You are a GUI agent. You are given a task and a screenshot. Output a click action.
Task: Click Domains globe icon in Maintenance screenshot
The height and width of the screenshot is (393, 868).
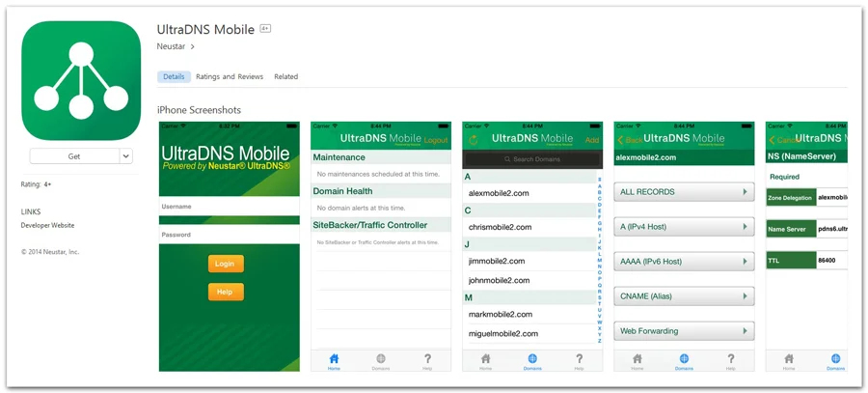coord(381,361)
